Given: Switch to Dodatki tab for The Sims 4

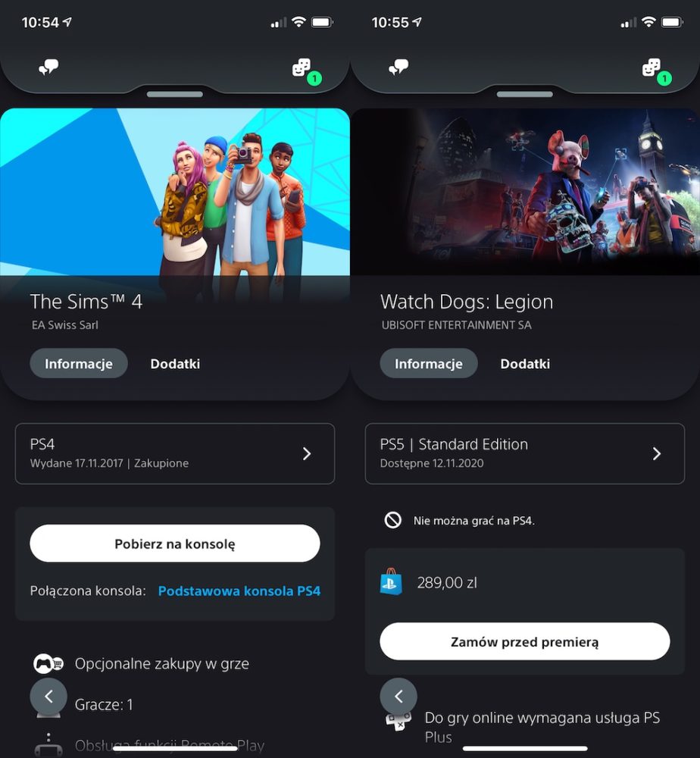Looking at the screenshot, I should pyautogui.click(x=175, y=364).
